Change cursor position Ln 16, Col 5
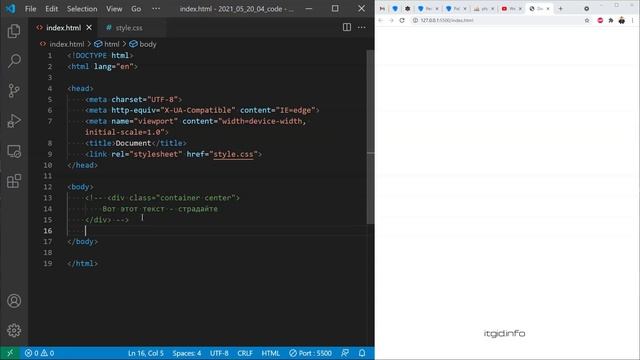This screenshot has height=360, width=640. click(146, 353)
